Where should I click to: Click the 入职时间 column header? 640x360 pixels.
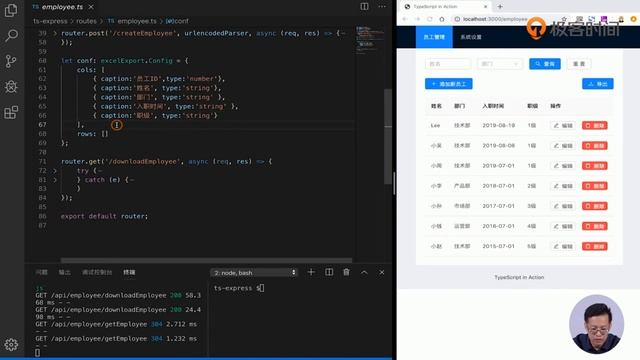[x=493, y=106]
